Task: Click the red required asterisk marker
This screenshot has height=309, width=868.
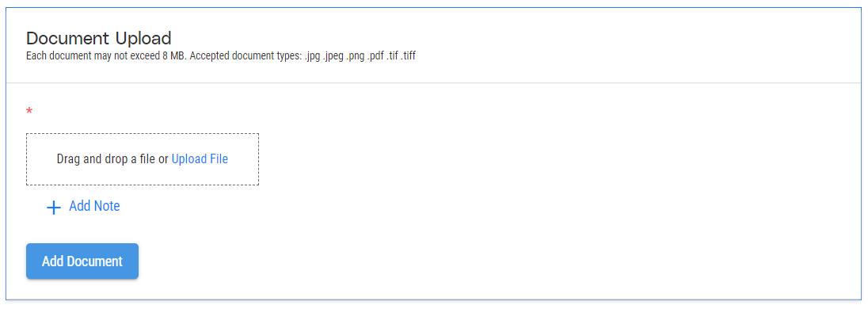Action: coord(29,112)
